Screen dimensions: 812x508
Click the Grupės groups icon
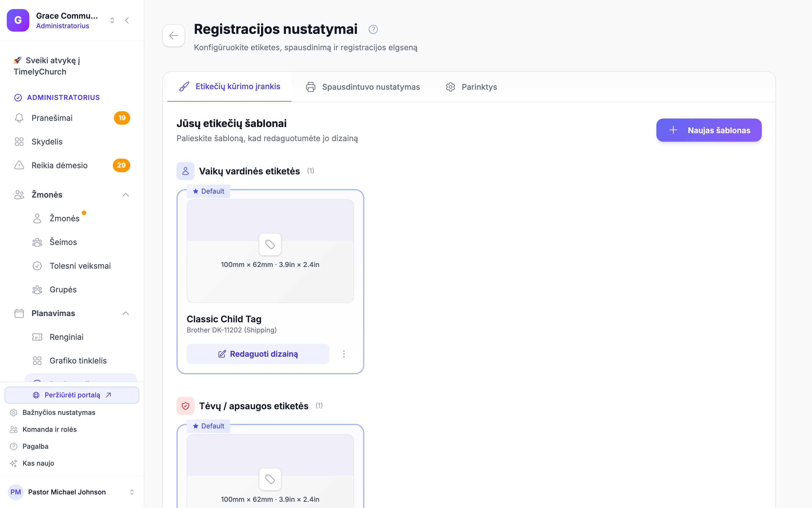[37, 290]
